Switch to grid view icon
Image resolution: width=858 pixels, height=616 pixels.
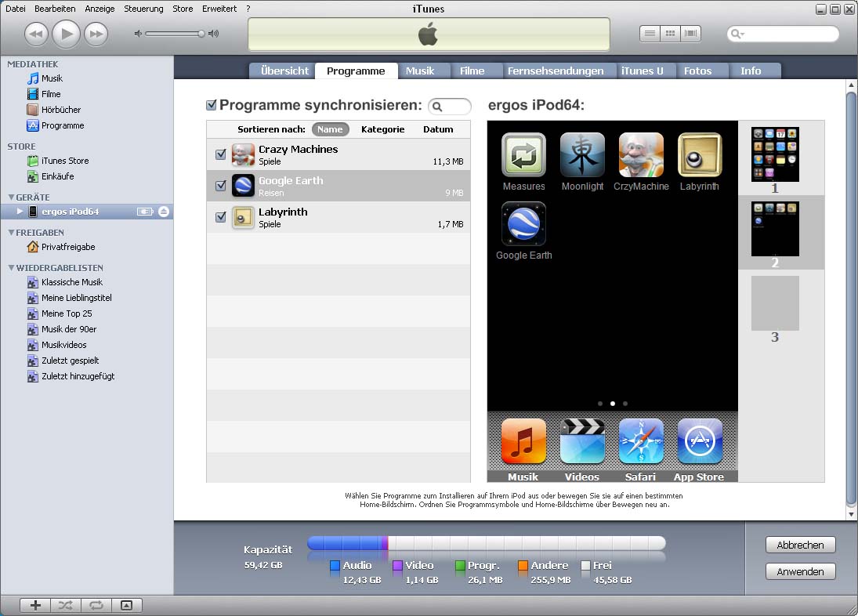click(x=670, y=34)
